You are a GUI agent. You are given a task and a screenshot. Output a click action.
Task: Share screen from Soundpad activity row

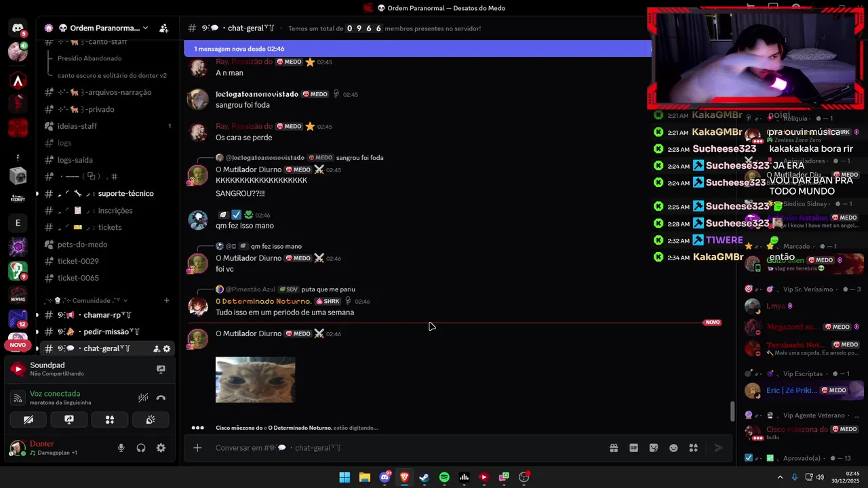tap(161, 369)
